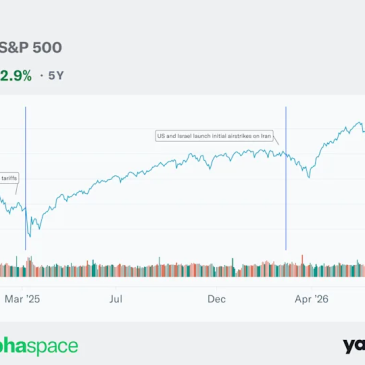
Task: Select the S&P 500 chart title
Action: click(31, 47)
